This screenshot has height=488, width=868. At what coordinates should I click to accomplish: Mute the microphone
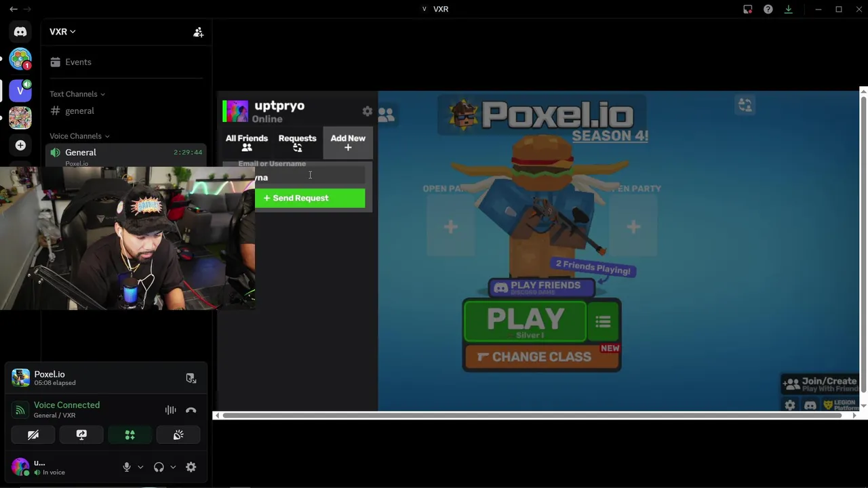(x=126, y=467)
